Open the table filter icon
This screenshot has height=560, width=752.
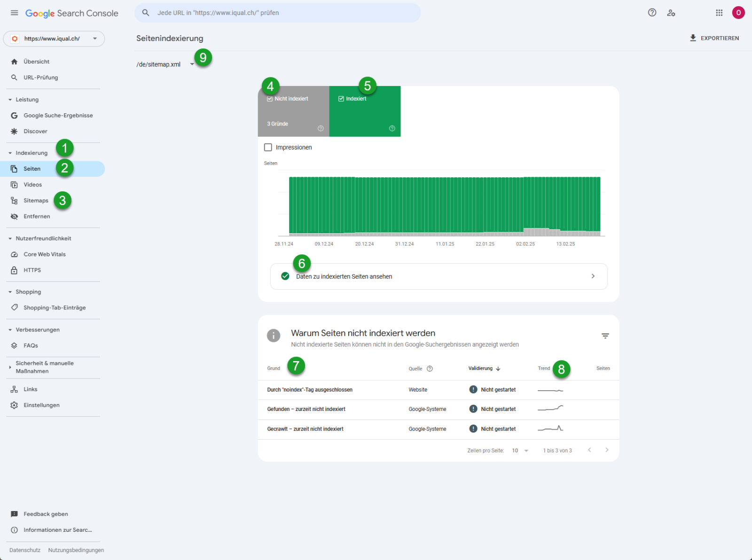(x=605, y=336)
